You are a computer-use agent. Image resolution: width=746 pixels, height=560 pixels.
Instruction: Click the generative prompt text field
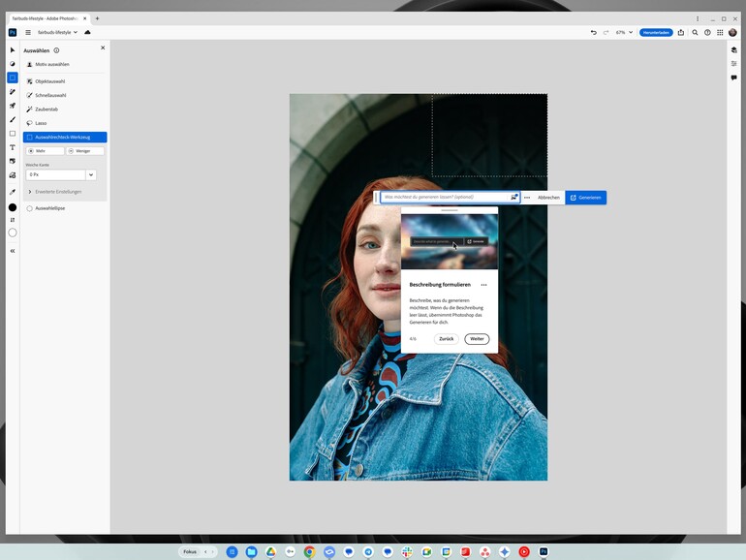(x=445, y=197)
